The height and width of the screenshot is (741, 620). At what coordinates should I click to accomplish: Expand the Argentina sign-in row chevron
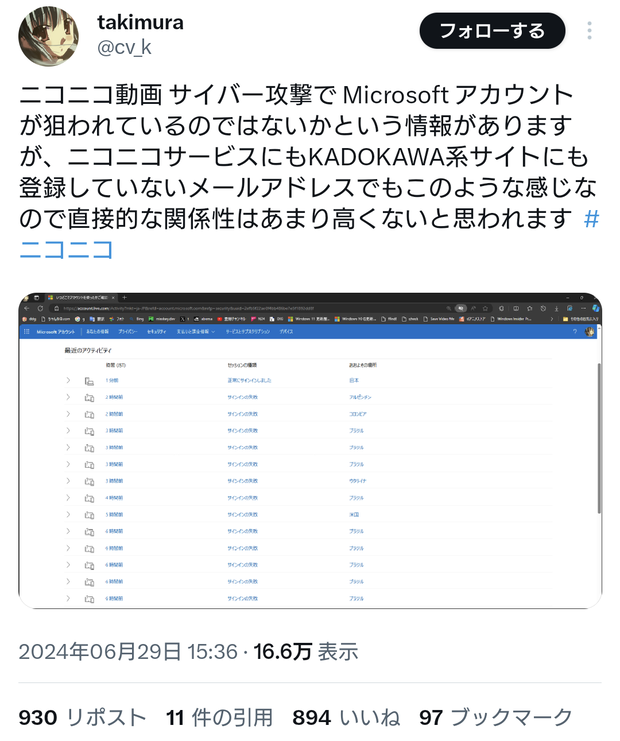click(x=68, y=397)
